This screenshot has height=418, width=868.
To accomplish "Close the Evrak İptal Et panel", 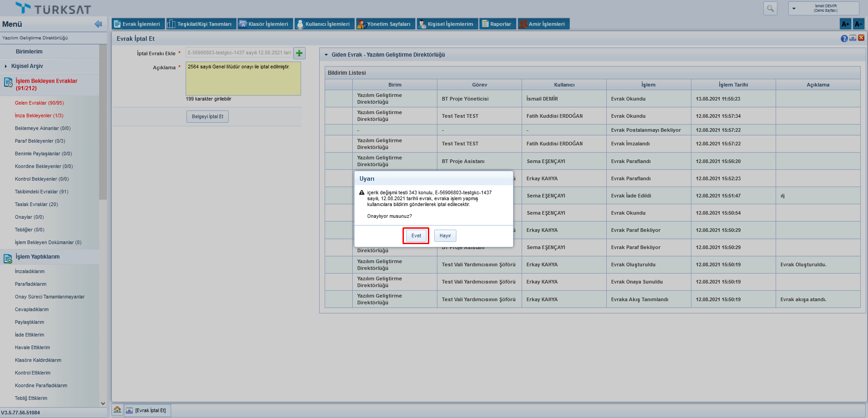I will coord(861,38).
